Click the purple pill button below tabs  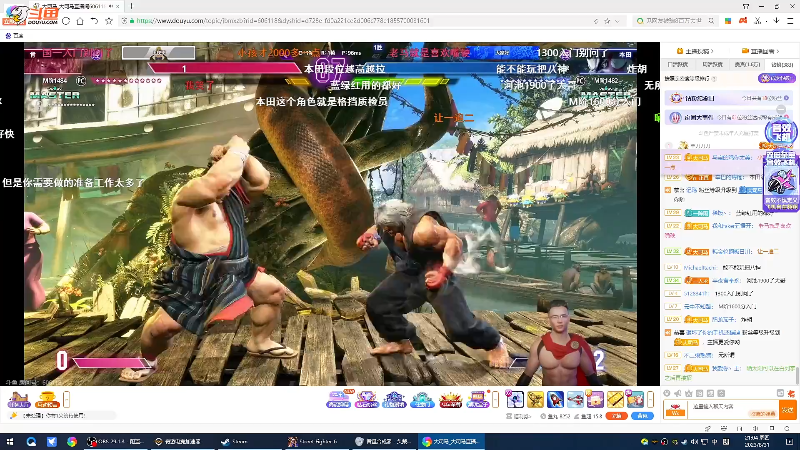(777, 79)
